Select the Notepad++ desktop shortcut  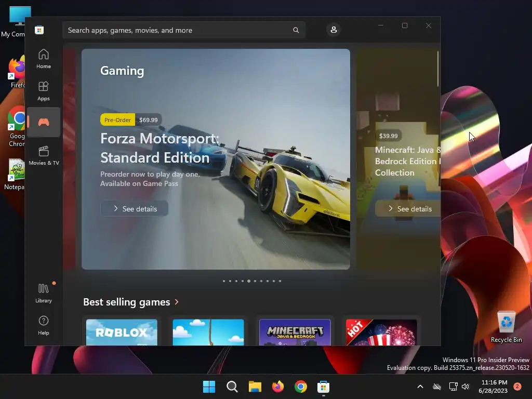(x=16, y=174)
